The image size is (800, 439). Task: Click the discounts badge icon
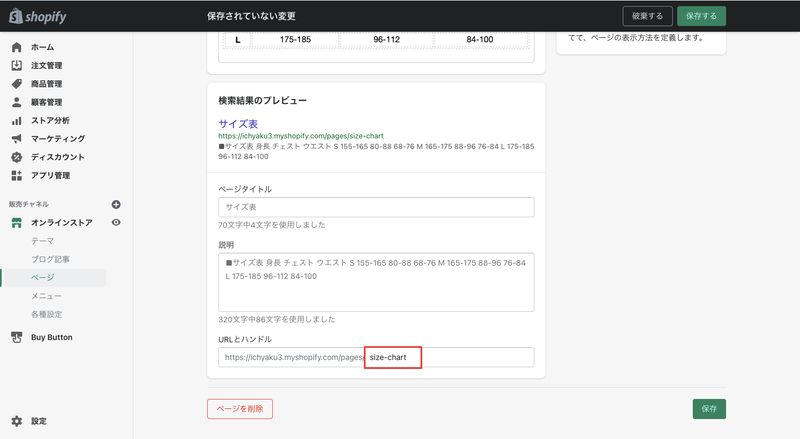[x=16, y=157]
